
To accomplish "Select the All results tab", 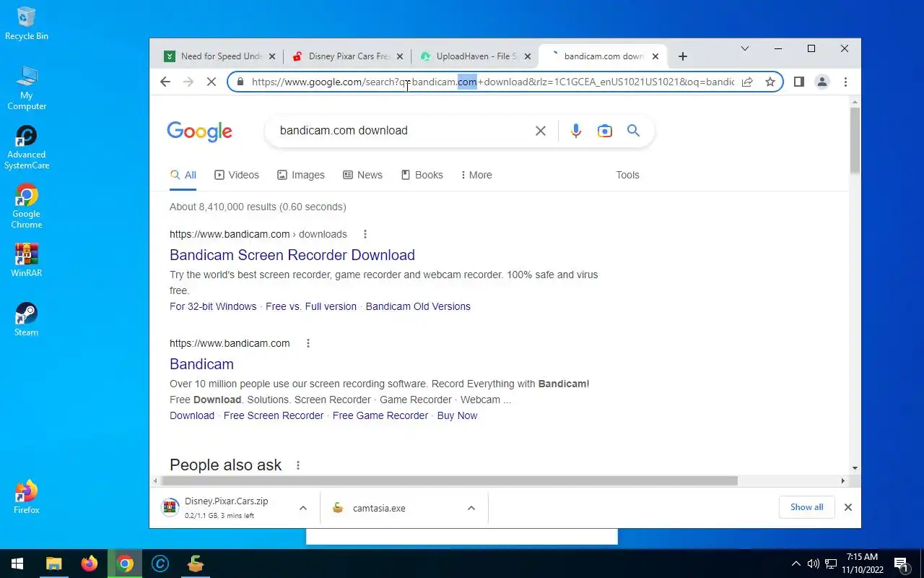I will tap(183, 175).
